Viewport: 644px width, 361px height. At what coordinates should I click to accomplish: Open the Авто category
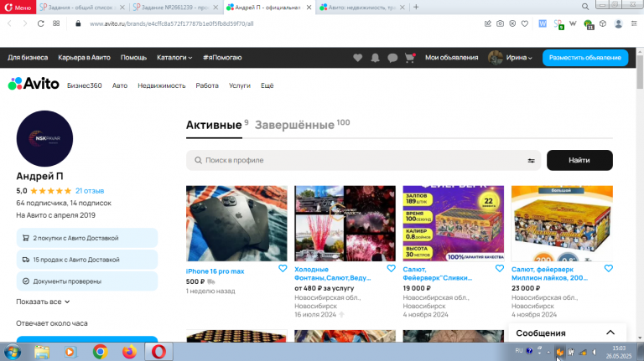120,85
